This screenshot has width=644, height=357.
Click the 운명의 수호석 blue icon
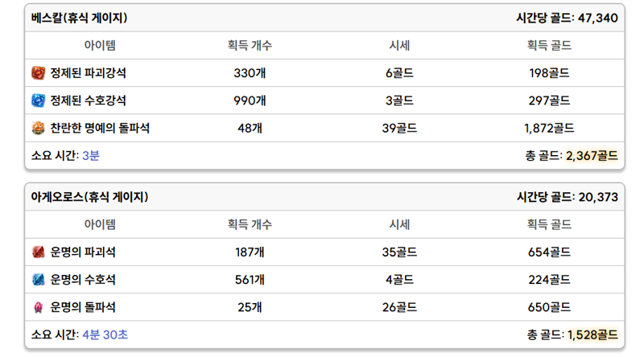(38, 280)
